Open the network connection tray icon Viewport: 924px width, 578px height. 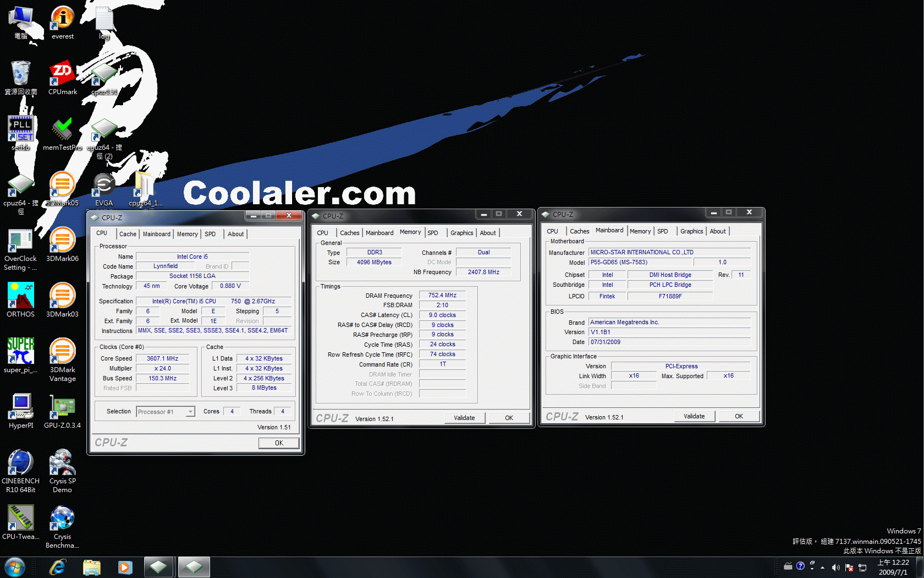(862, 567)
